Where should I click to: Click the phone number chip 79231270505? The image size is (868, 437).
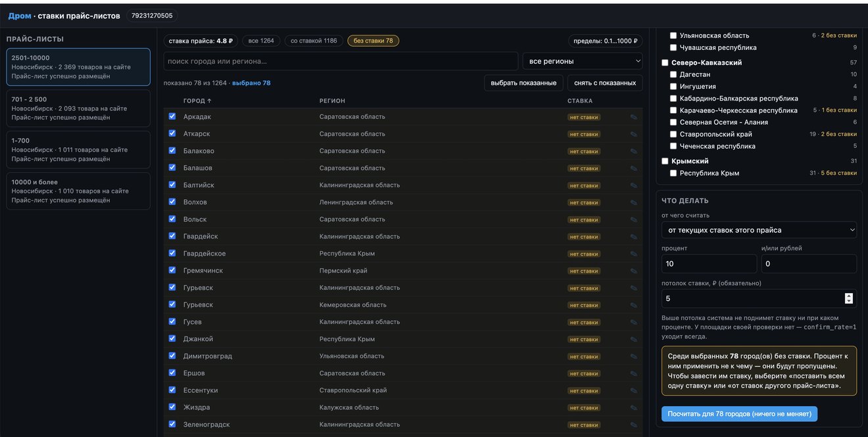(152, 16)
